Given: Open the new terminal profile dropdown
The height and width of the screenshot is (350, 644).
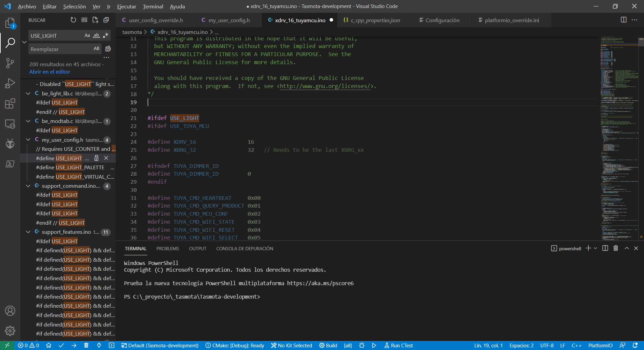Looking at the screenshot, I should click(x=595, y=248).
